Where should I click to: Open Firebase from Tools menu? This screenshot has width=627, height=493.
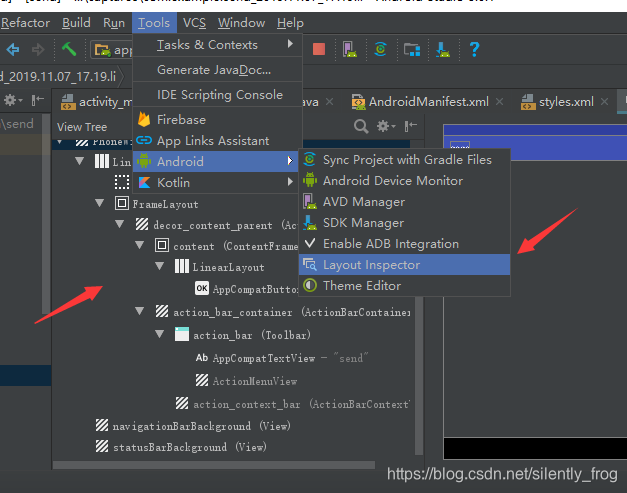coord(217,120)
